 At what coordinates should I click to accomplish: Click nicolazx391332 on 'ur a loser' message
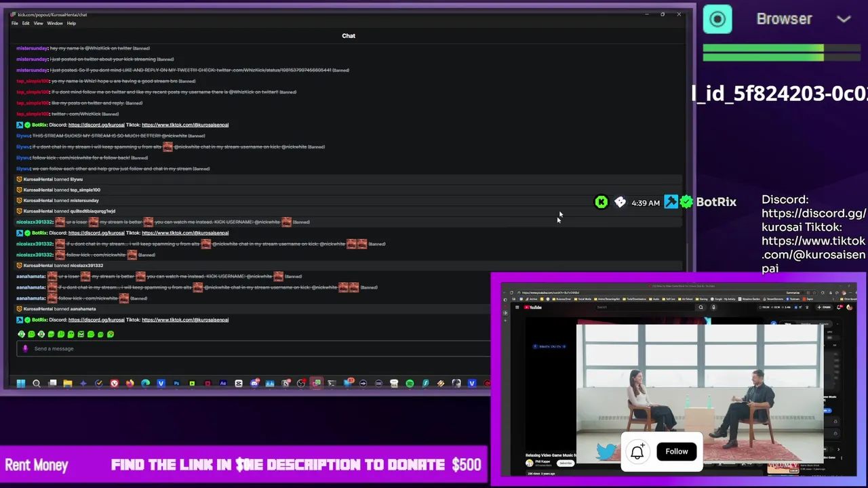coord(34,222)
